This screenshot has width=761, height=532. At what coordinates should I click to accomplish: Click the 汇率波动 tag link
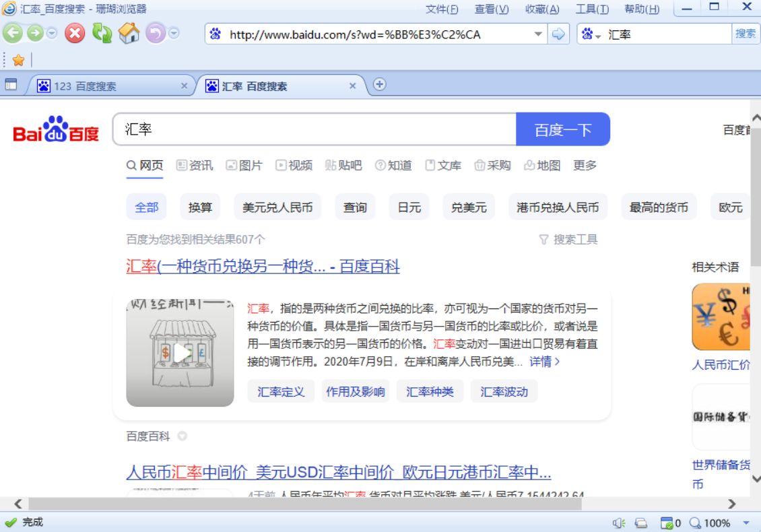pos(504,392)
